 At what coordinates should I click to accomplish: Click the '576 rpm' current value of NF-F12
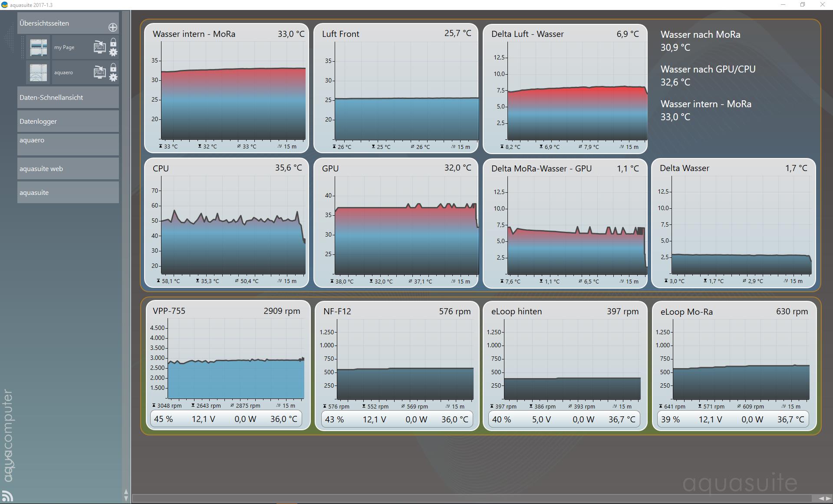454,312
